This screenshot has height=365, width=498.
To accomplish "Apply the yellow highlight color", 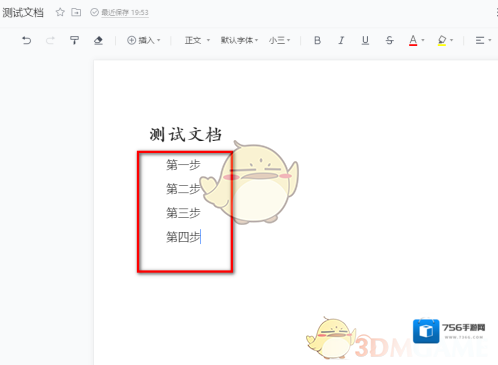I will [442, 40].
